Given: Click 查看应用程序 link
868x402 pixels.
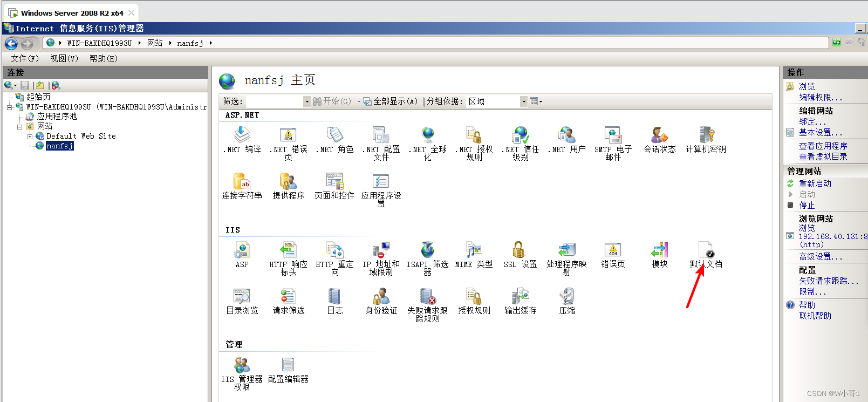Looking at the screenshot, I should (x=823, y=146).
